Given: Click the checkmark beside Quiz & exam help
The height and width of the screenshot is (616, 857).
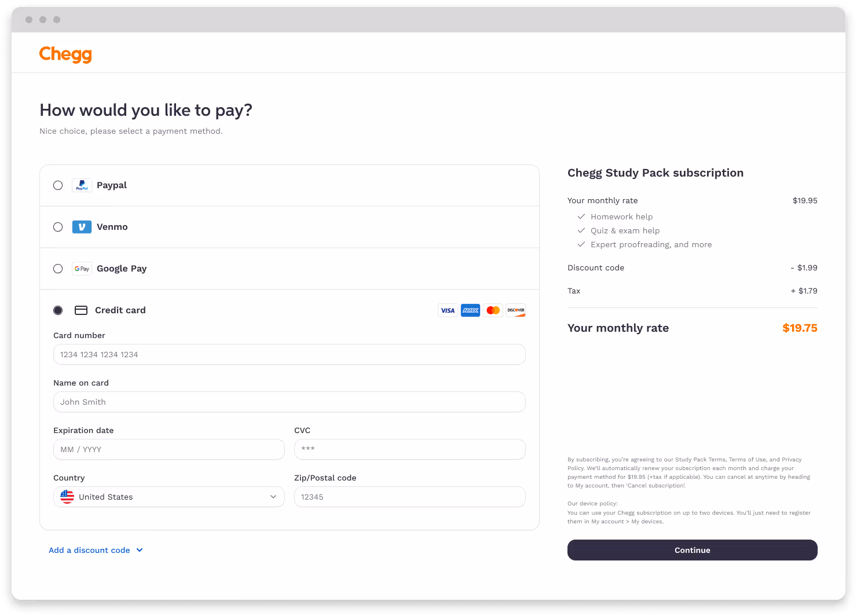Looking at the screenshot, I should click(581, 230).
